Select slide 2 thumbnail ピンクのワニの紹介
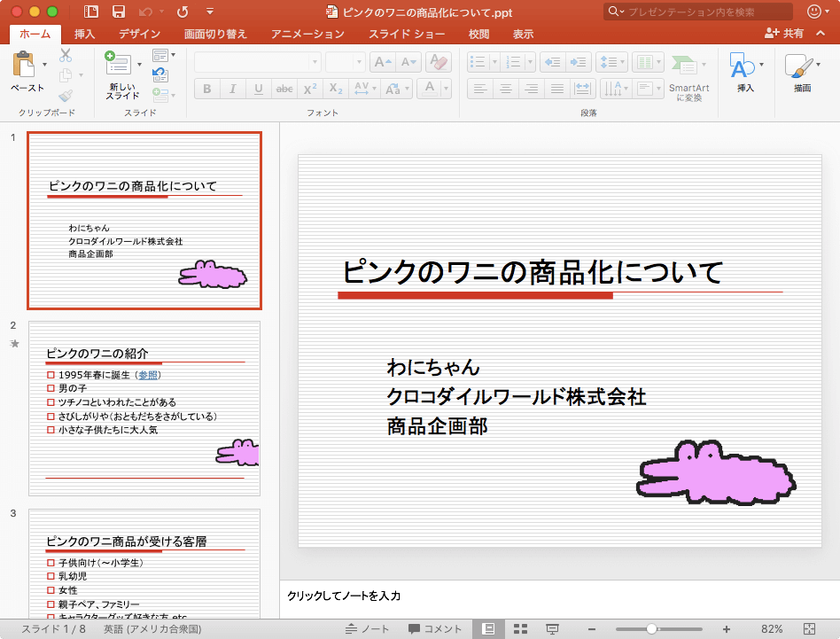This screenshot has width=840, height=639. (144, 408)
